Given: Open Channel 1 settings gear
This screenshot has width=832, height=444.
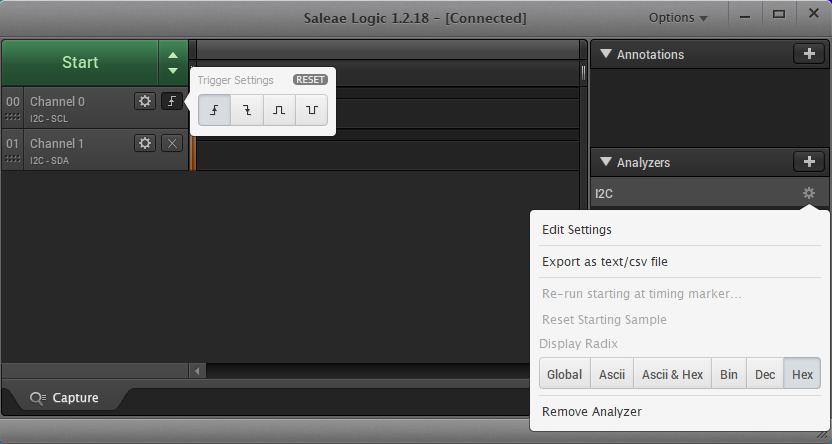Looking at the screenshot, I should tap(145, 143).
